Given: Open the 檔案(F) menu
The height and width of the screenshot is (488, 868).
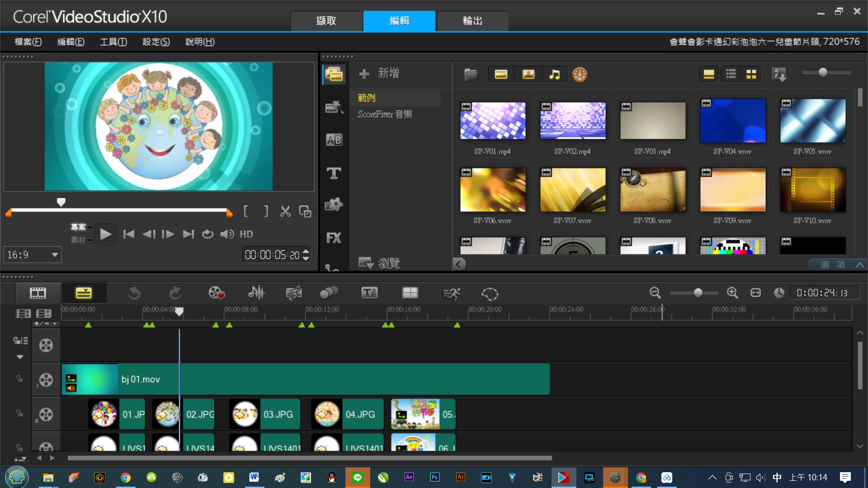Looking at the screenshot, I should [x=28, y=42].
